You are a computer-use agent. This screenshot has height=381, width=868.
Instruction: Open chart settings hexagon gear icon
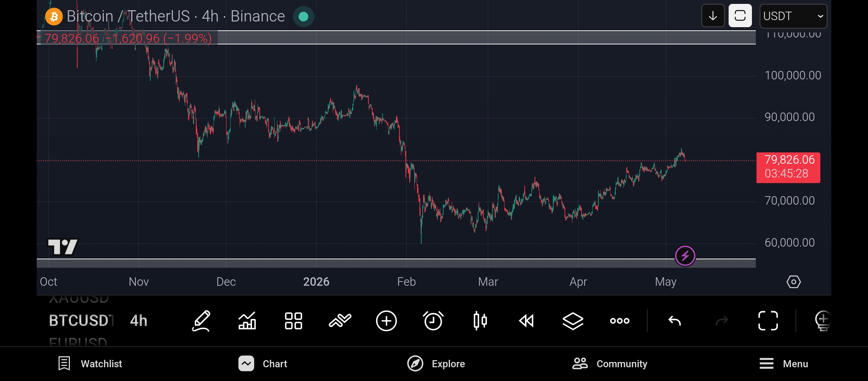794,282
